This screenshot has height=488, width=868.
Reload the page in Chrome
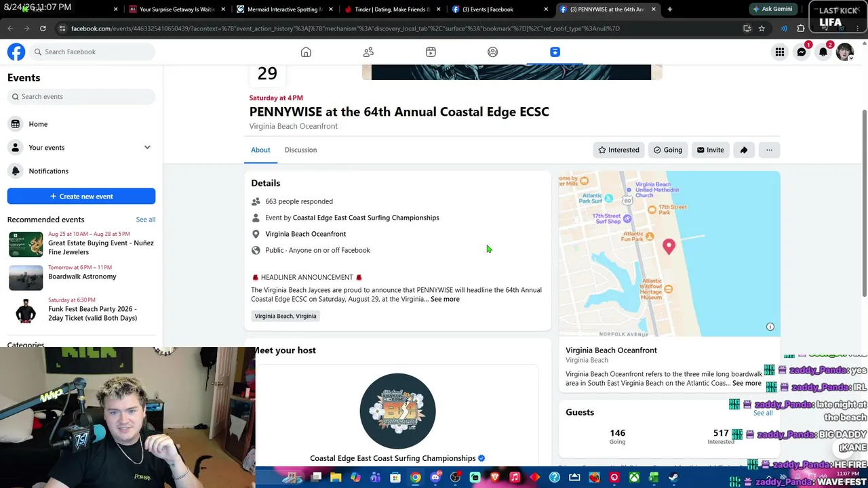43,28
